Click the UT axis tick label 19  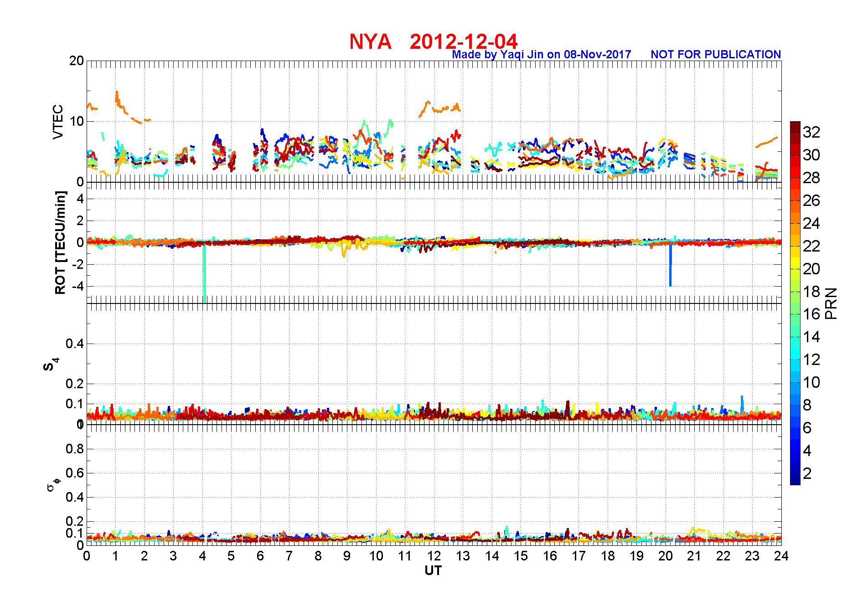point(636,556)
